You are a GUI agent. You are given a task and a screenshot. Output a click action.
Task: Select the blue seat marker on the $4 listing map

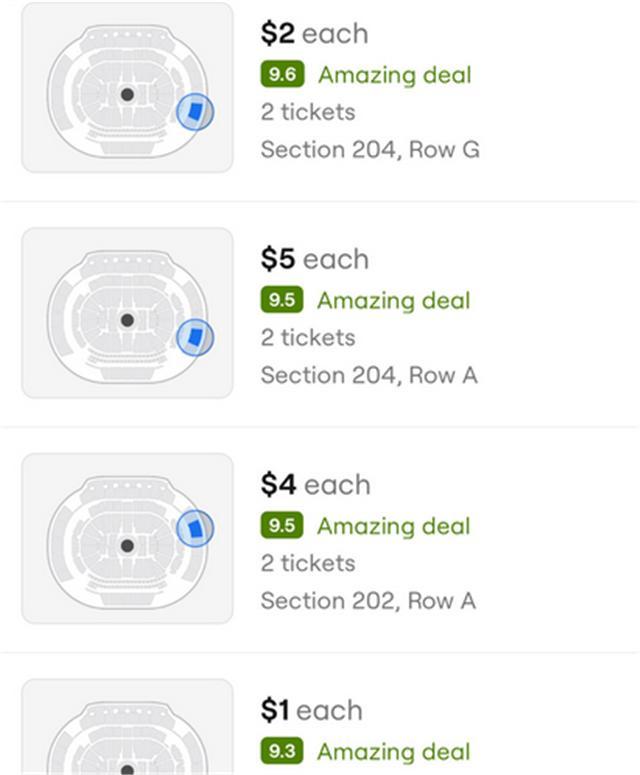pos(195,528)
